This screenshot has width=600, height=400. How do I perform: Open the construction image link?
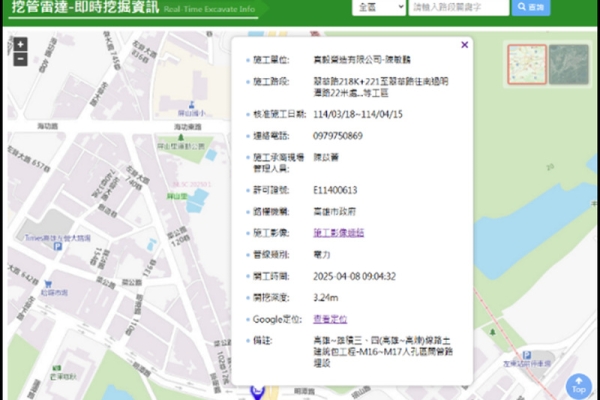(338, 233)
